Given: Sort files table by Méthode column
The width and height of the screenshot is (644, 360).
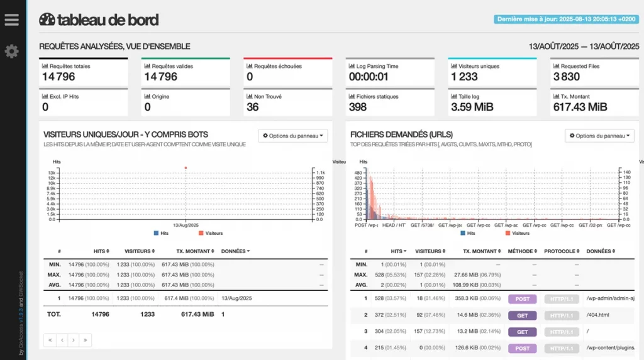Looking at the screenshot, I should [x=522, y=251].
